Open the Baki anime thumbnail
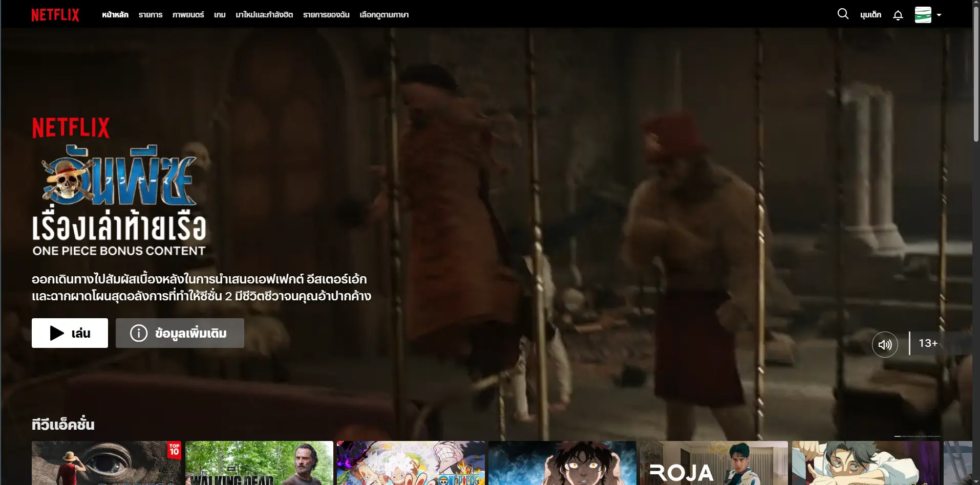This screenshot has width=980, height=485. click(562, 463)
